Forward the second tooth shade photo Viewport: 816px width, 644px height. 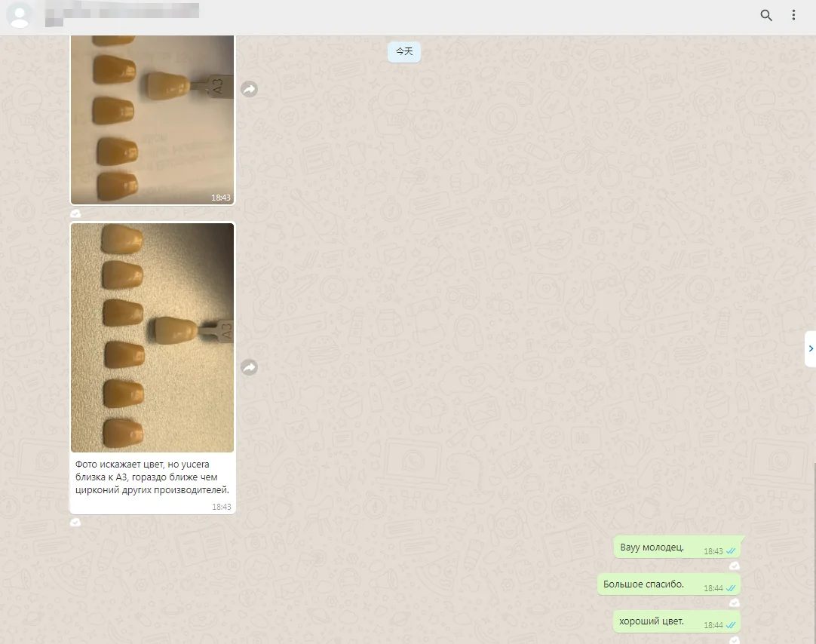pos(250,367)
